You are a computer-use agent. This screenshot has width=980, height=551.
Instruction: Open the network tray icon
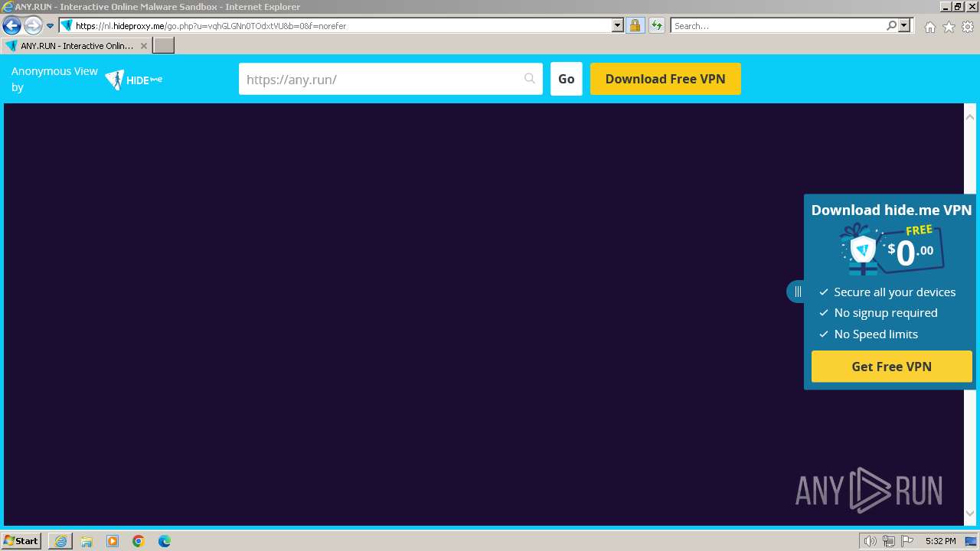pyautogui.click(x=889, y=541)
